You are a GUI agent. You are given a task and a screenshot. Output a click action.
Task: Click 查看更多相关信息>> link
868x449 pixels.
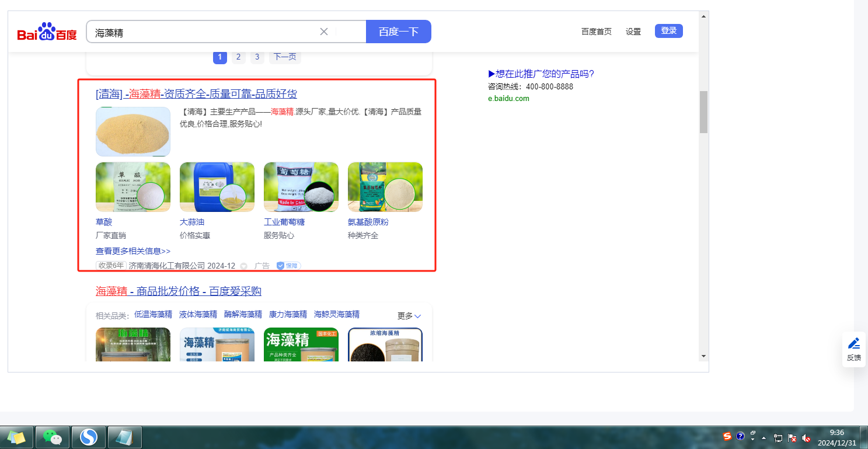pos(133,251)
